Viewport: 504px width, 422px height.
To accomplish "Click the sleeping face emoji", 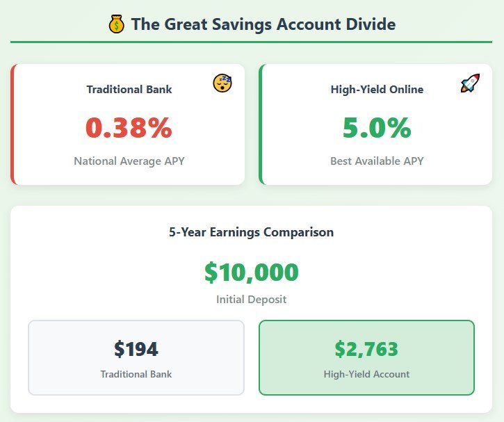I will pos(222,83).
